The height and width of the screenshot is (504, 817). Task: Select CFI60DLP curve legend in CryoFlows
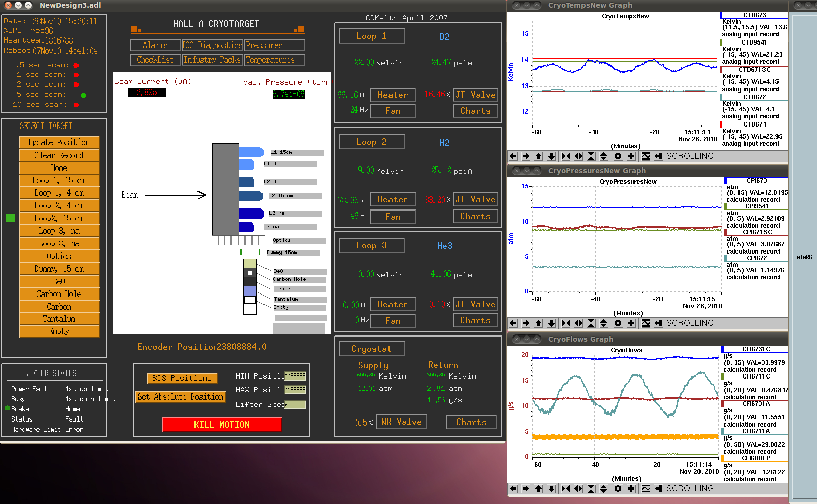pyautogui.click(x=755, y=458)
